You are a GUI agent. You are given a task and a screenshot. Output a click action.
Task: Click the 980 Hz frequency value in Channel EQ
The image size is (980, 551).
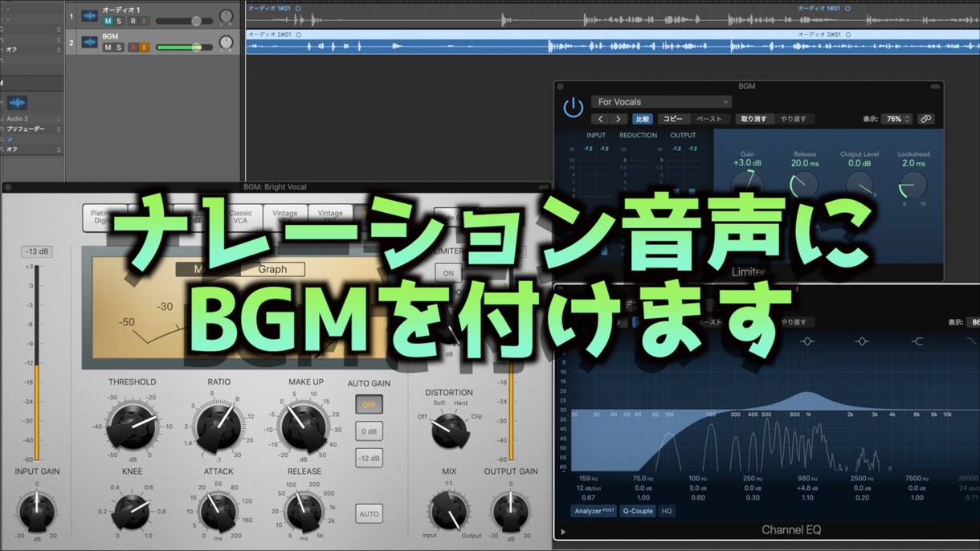806,479
